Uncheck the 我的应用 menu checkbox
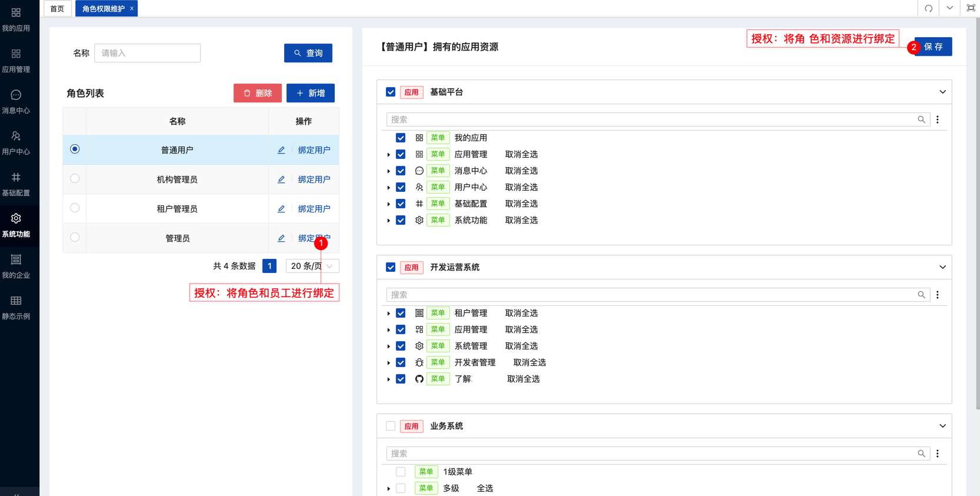 coord(401,138)
